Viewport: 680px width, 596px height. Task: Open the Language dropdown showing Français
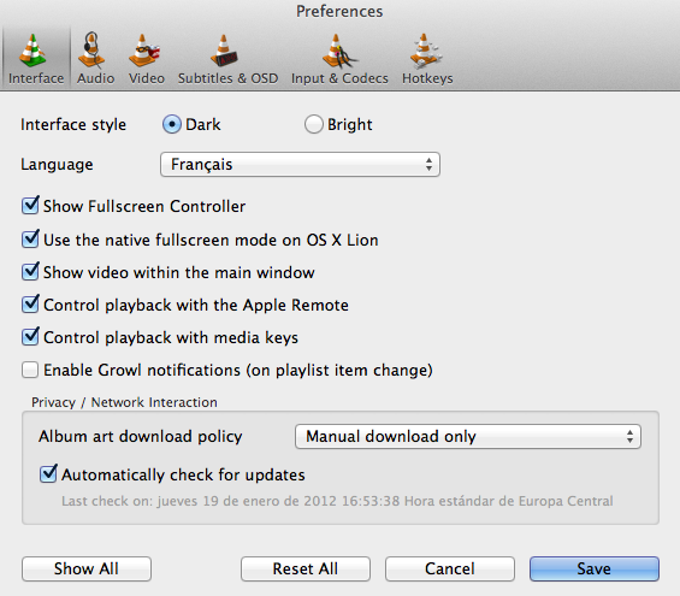click(300, 164)
